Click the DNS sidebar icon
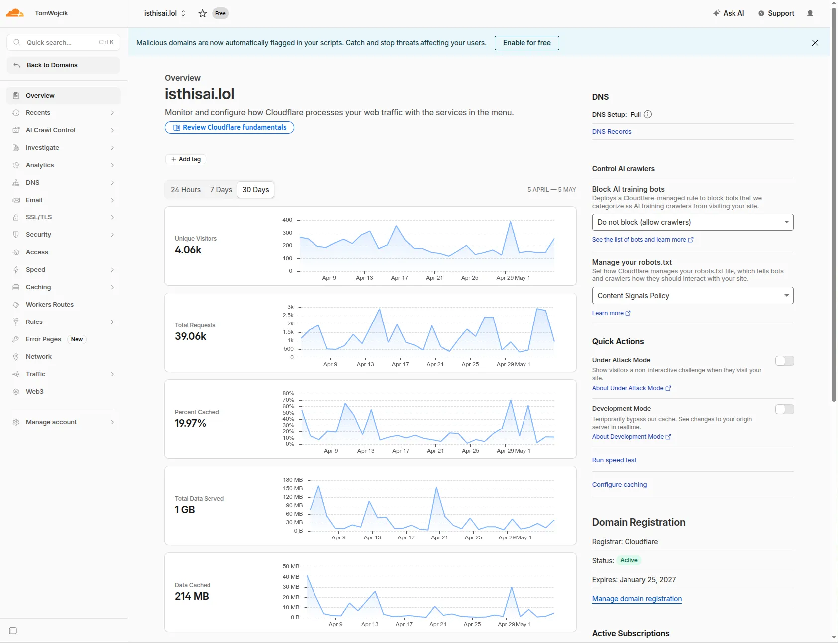Image resolution: width=838 pixels, height=644 pixels. (x=16, y=183)
